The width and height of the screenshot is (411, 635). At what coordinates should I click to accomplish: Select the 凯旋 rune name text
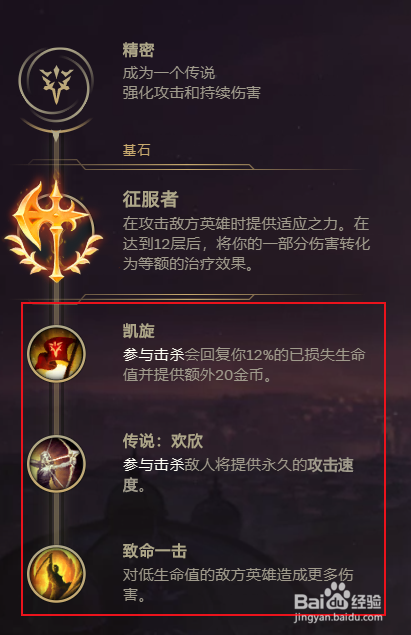(x=138, y=331)
